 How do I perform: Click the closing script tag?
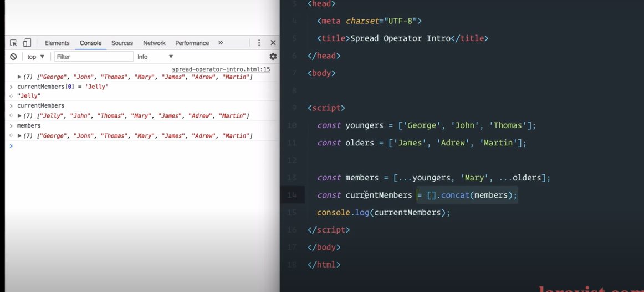[329, 230]
